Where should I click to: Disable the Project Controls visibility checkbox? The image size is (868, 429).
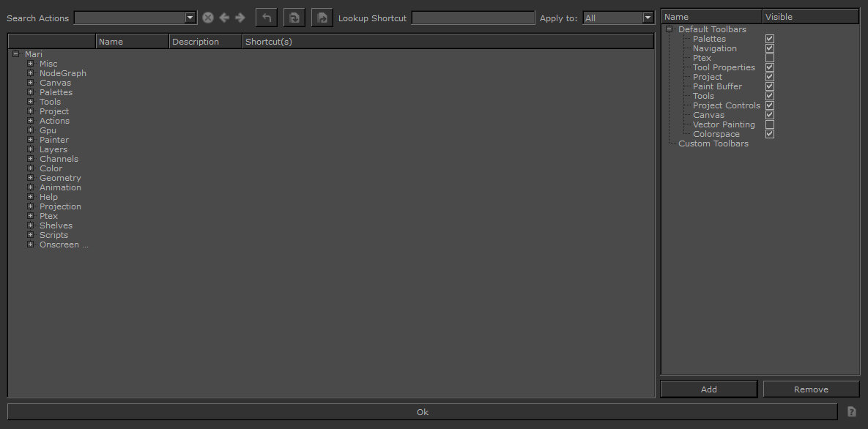[769, 105]
